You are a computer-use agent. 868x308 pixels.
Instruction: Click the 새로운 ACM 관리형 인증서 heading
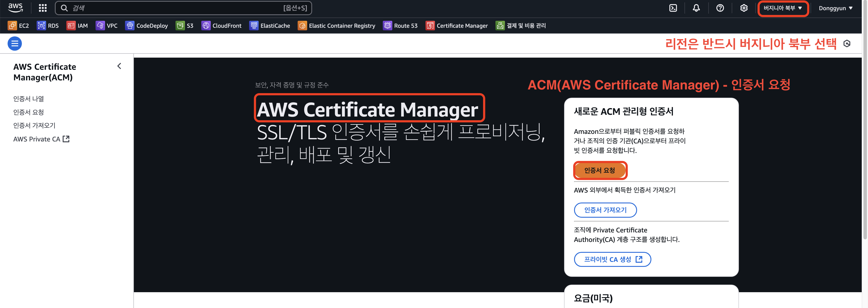(623, 112)
